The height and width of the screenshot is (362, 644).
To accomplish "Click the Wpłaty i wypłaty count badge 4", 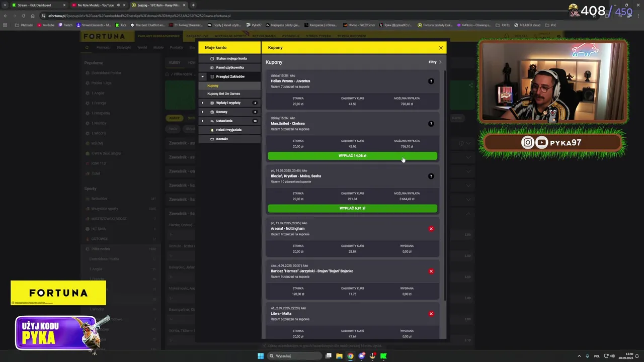I will (255, 103).
